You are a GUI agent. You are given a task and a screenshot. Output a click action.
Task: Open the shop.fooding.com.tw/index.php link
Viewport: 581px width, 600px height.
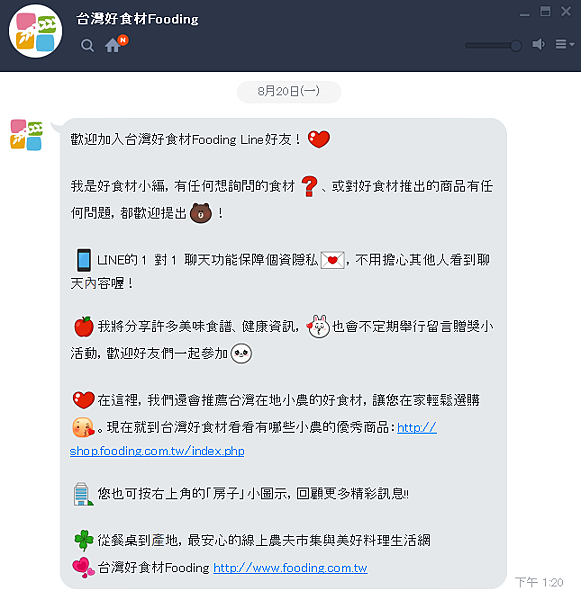point(157,451)
